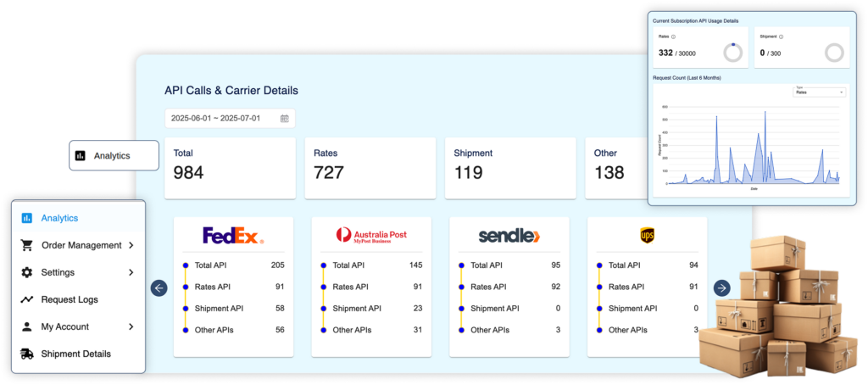Click the Rates API label in the UPS card
This screenshot has width=868, height=385.
(x=626, y=287)
